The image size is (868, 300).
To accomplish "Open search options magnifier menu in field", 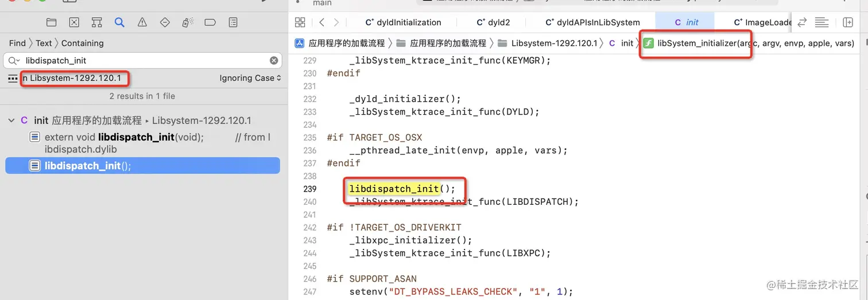I will tap(13, 60).
